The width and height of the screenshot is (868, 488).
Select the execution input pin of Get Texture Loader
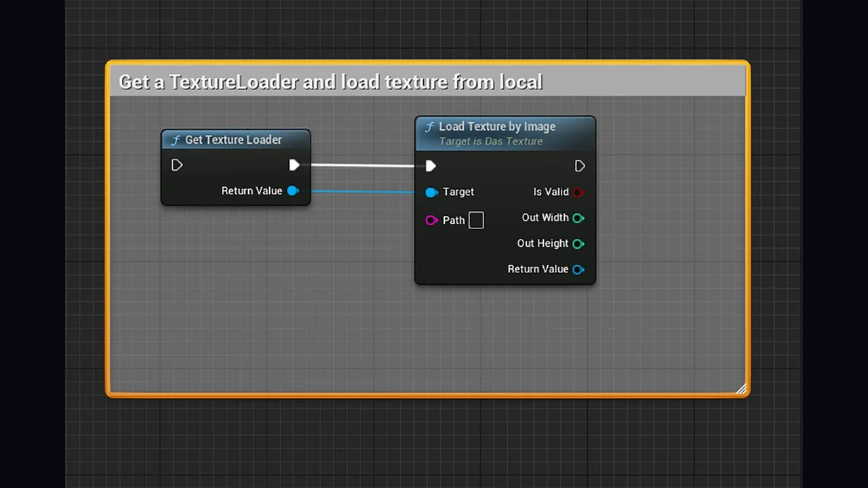[x=177, y=165]
